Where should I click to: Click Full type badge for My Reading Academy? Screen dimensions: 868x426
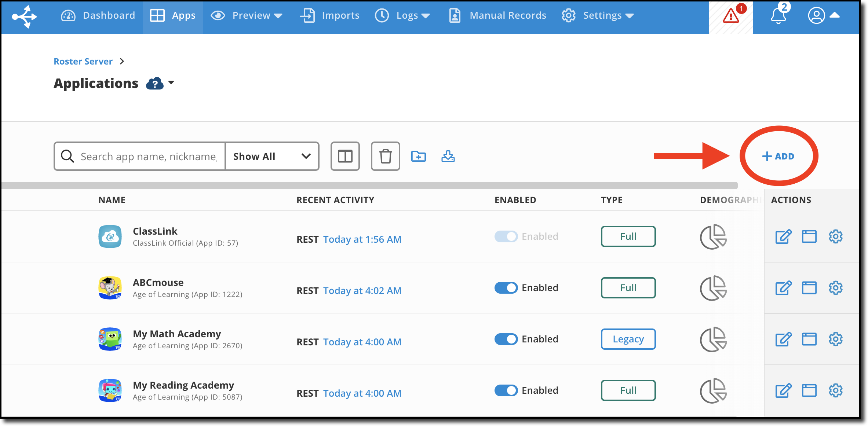click(628, 390)
